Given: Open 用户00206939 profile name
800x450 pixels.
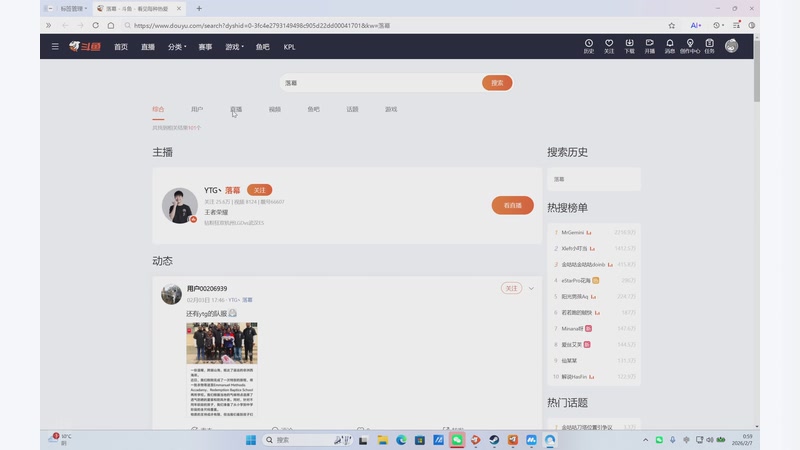Looking at the screenshot, I should 207,288.
